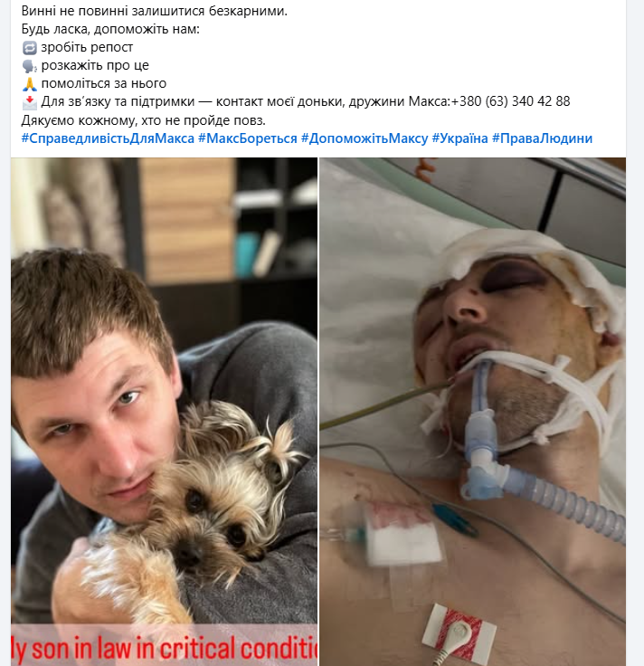This screenshot has width=644, height=666.
Task: Click the praying hands emoji icon
Action: point(29,84)
